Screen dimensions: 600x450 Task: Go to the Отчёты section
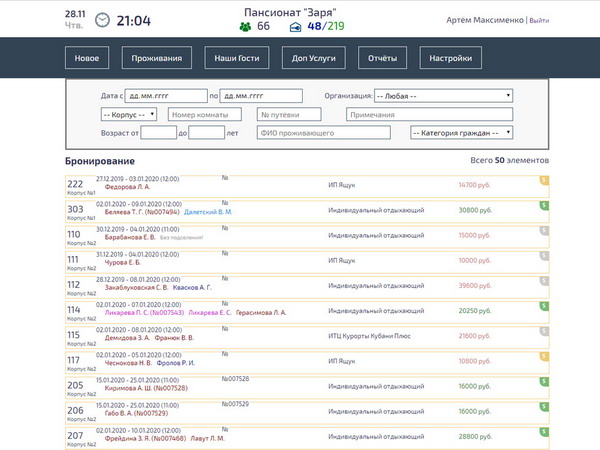pos(381,58)
